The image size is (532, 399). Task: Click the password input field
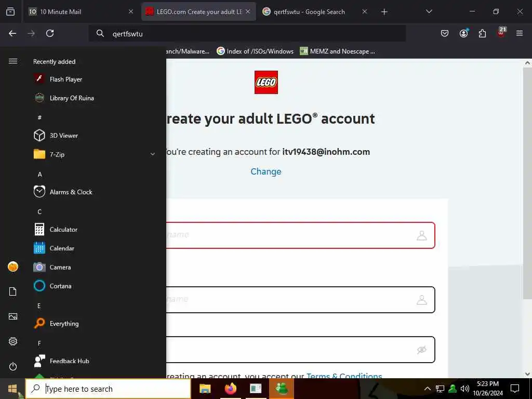(x=301, y=350)
